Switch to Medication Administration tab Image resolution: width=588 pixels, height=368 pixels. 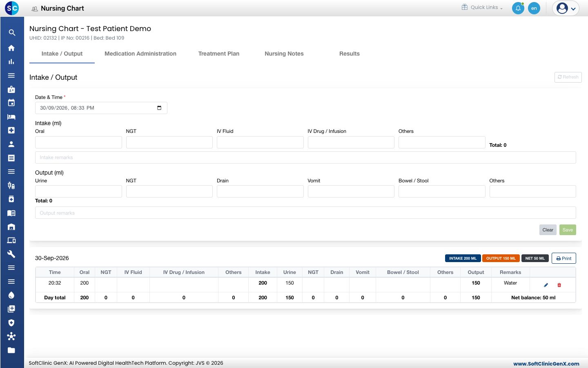[x=140, y=54]
